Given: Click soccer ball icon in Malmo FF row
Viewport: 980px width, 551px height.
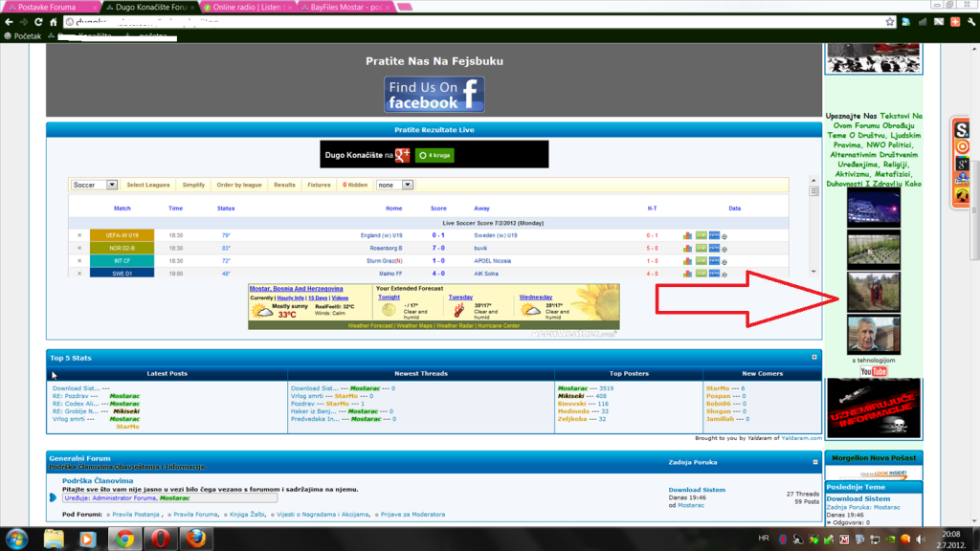Looking at the screenshot, I should [724, 275].
